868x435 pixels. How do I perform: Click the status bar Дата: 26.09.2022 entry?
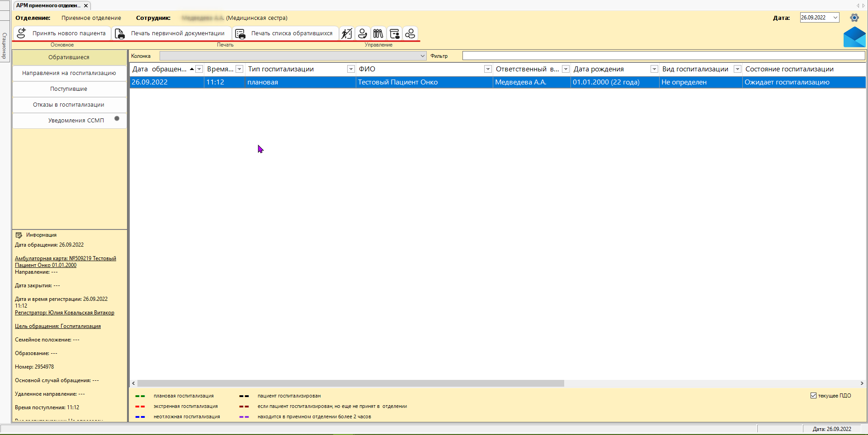[832, 429]
